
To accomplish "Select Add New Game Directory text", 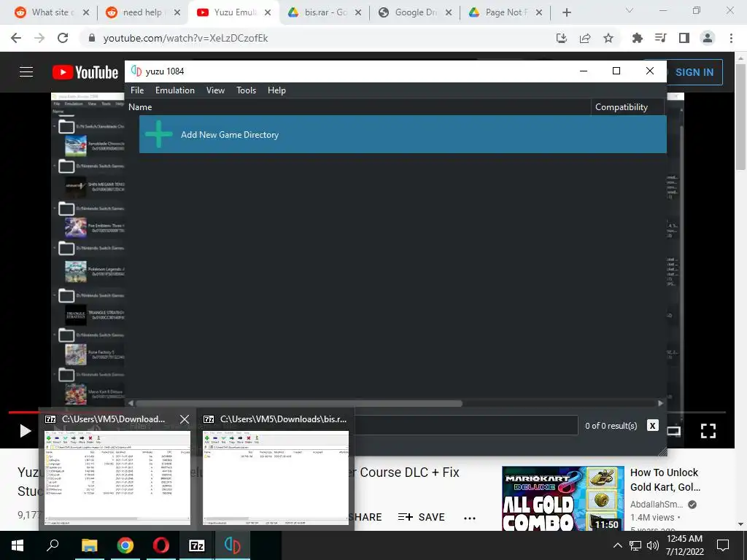I will pos(230,135).
